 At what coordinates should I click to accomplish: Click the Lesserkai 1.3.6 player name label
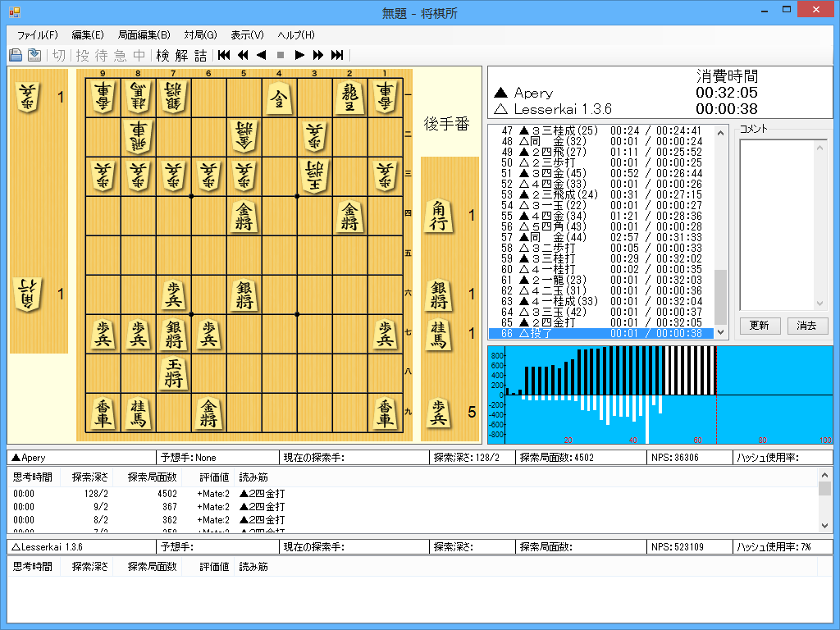pos(563,109)
